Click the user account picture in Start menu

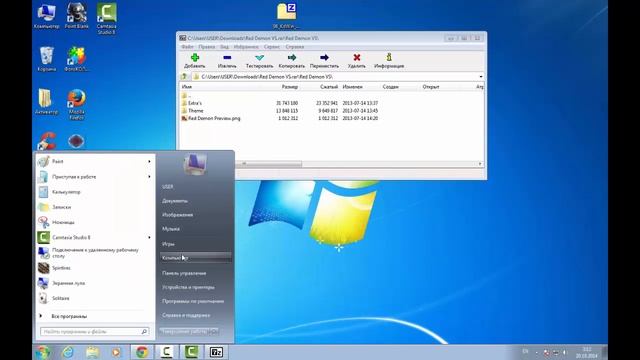(x=195, y=164)
